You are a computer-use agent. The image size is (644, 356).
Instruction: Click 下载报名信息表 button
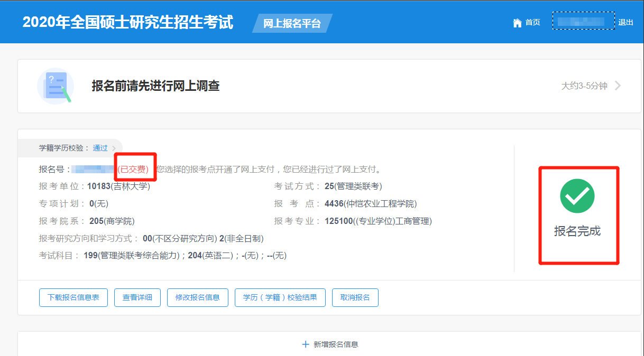click(x=73, y=297)
